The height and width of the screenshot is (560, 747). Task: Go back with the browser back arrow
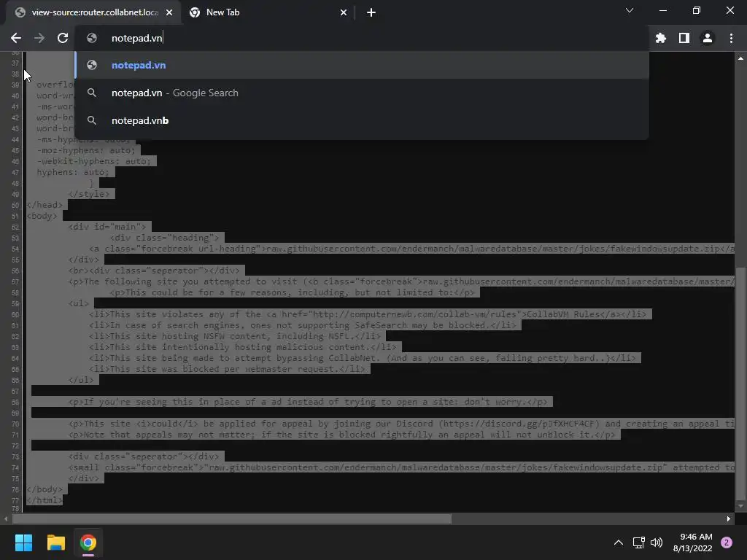pyautogui.click(x=16, y=38)
